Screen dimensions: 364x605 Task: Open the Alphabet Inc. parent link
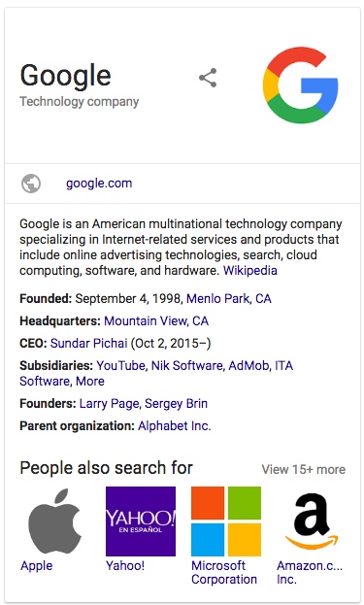(175, 425)
